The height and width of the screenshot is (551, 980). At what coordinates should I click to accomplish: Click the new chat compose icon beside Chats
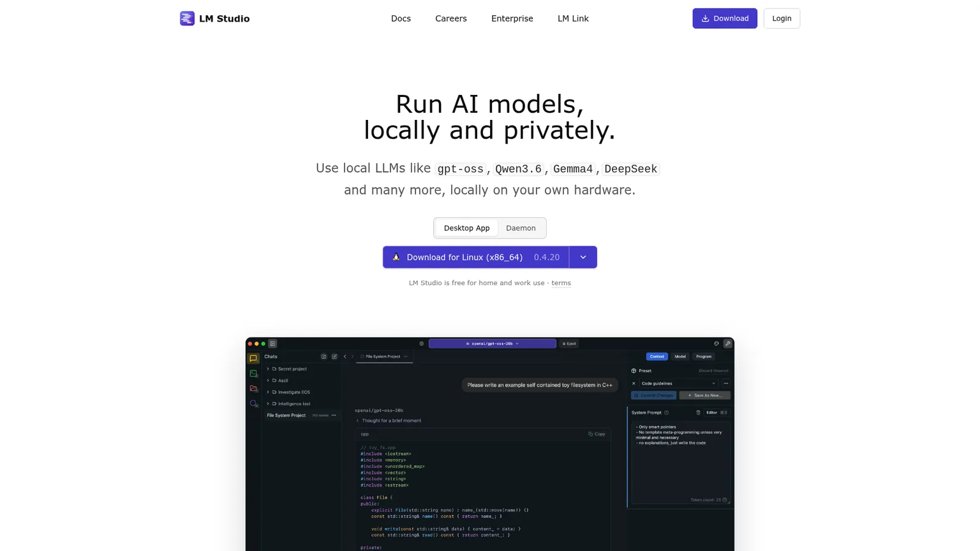[334, 356]
